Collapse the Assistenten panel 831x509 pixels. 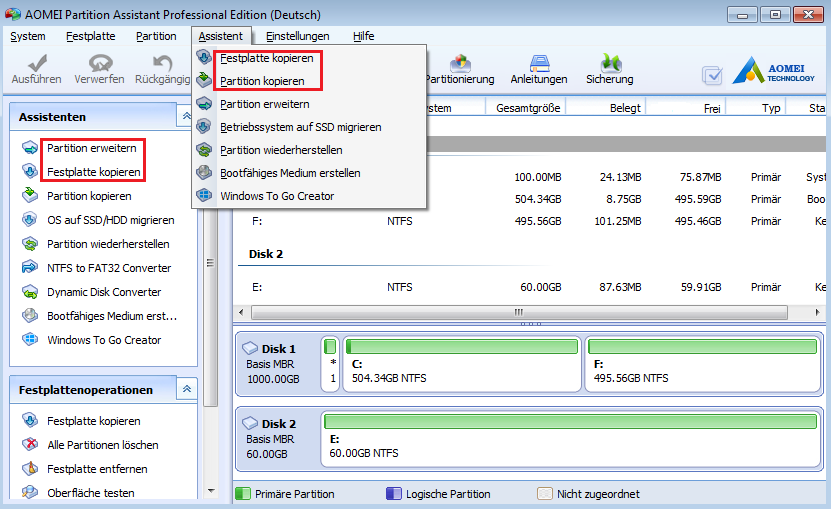coord(187,116)
